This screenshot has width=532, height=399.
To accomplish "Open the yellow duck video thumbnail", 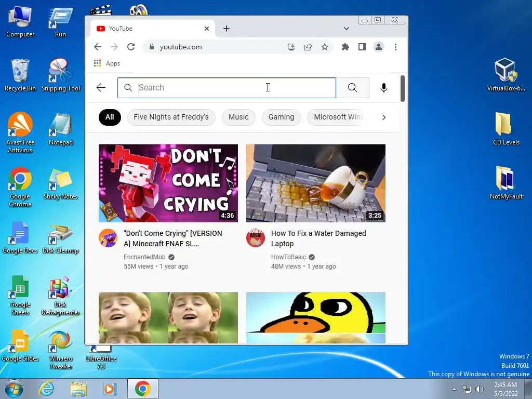I will pos(316,317).
